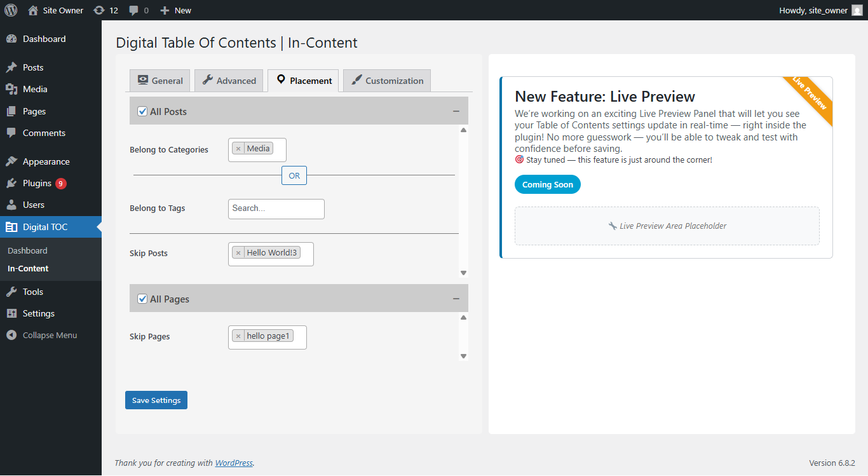Click the Version 6.8.2 footer text
The width and height of the screenshot is (868, 476).
(832, 463)
